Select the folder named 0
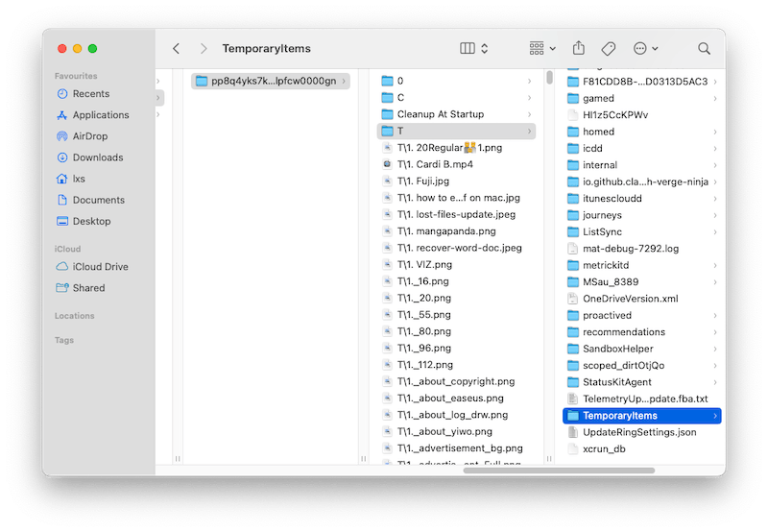The width and height of the screenshot is (768, 532). (457, 81)
